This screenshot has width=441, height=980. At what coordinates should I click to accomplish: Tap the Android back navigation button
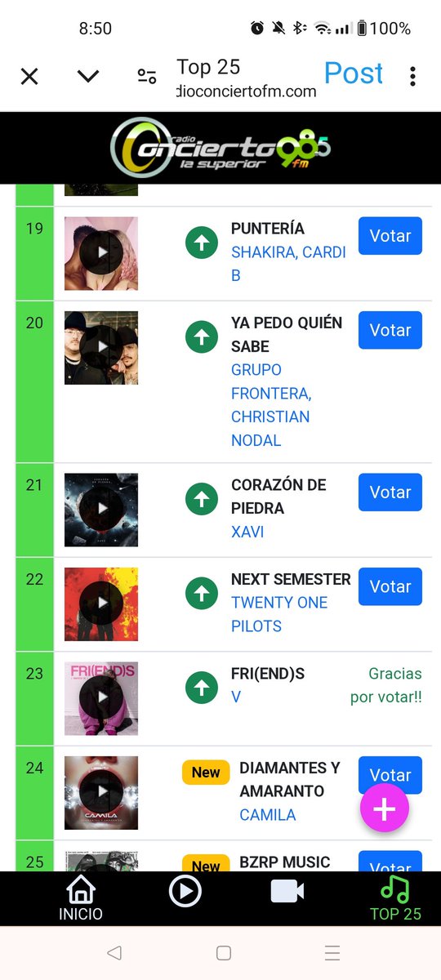[114, 953]
